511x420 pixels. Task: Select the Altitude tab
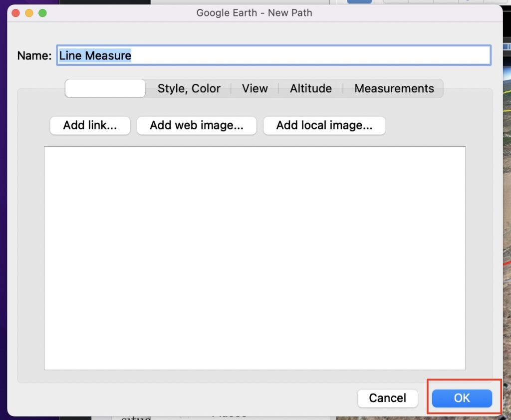click(310, 88)
